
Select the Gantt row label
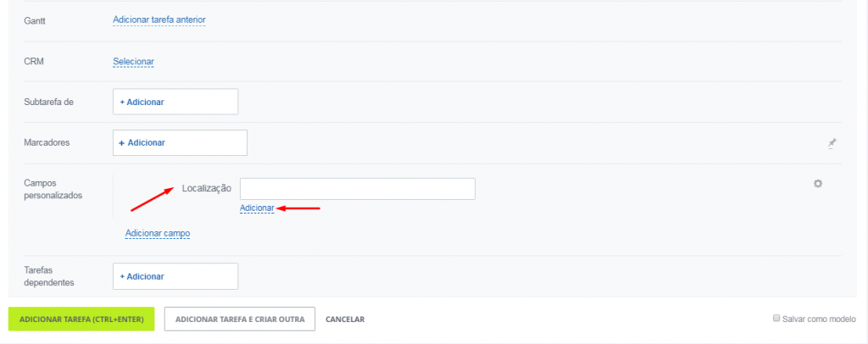pos(34,20)
